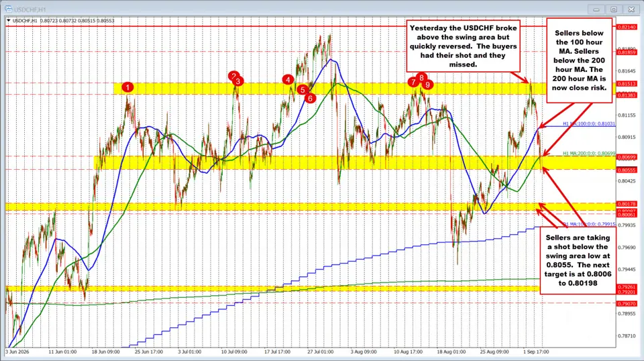
Task: Click the red 0.81513 price level tag
Action: (627, 84)
